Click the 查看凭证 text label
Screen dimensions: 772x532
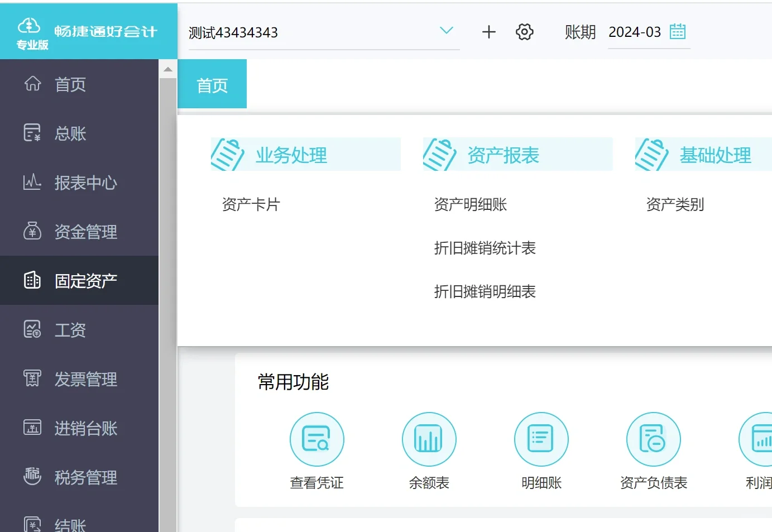[317, 483]
